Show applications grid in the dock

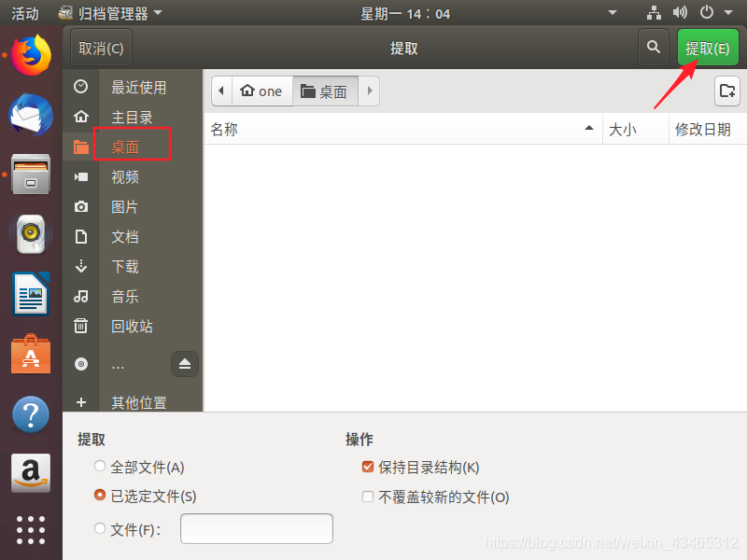point(31,530)
